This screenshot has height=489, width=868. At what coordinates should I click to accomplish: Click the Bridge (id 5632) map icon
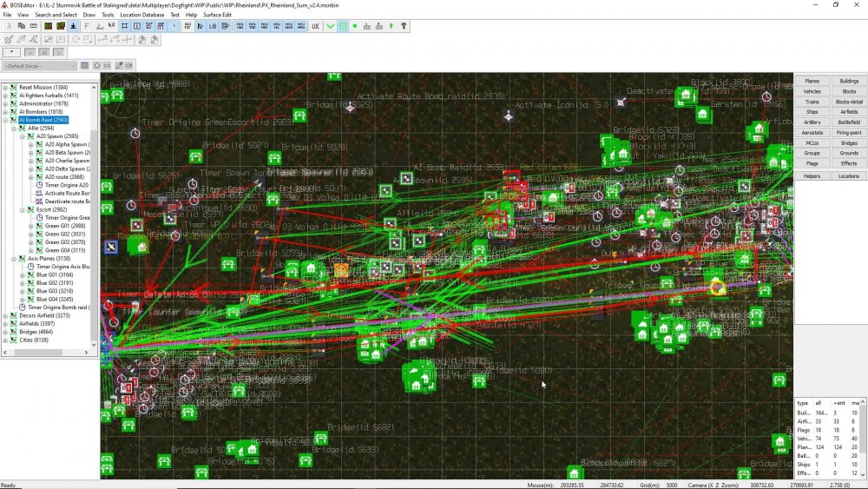pos(319,436)
